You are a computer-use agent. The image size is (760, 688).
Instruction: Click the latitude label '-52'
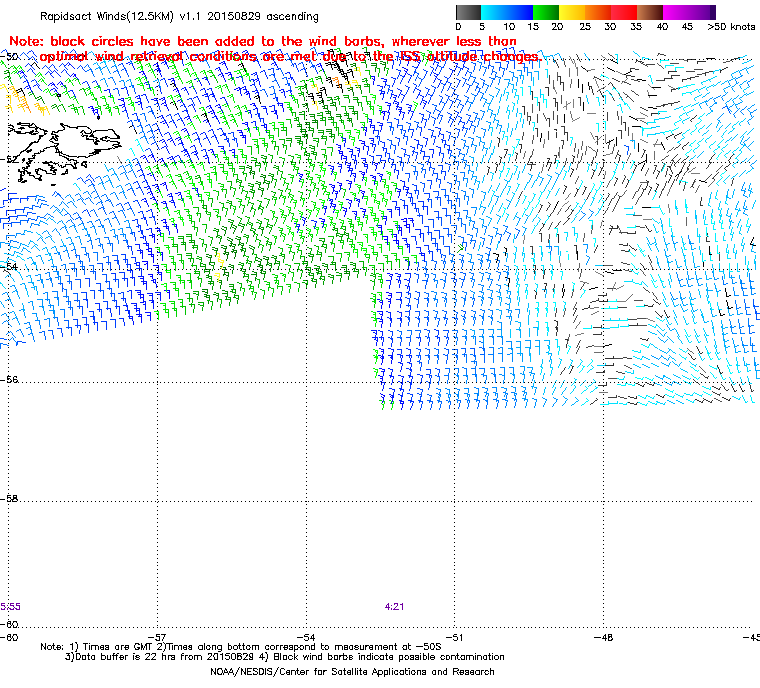click(9, 159)
